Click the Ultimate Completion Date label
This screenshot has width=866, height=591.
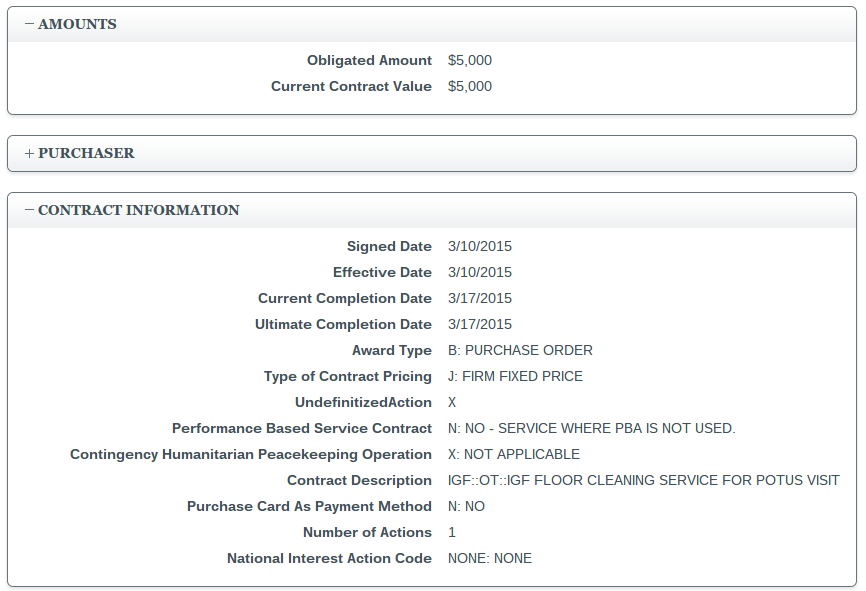point(343,324)
